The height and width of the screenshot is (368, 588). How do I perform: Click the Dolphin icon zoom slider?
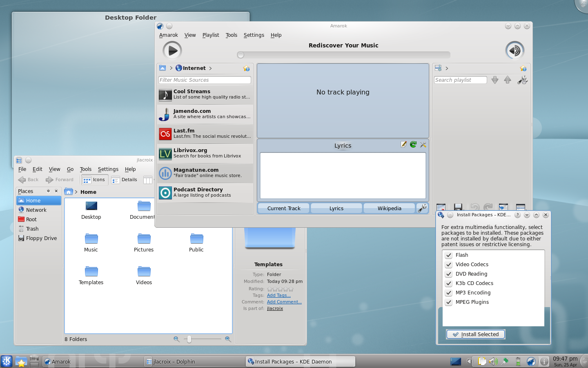tap(189, 339)
